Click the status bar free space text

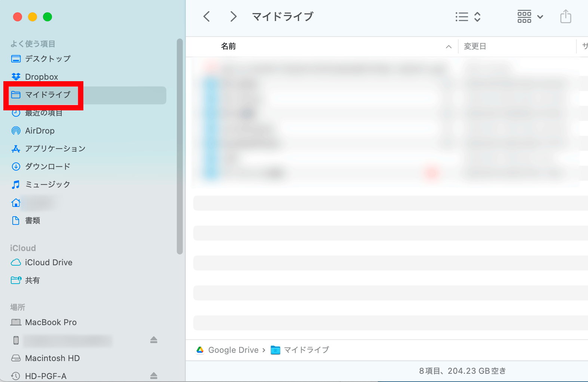coord(463,371)
